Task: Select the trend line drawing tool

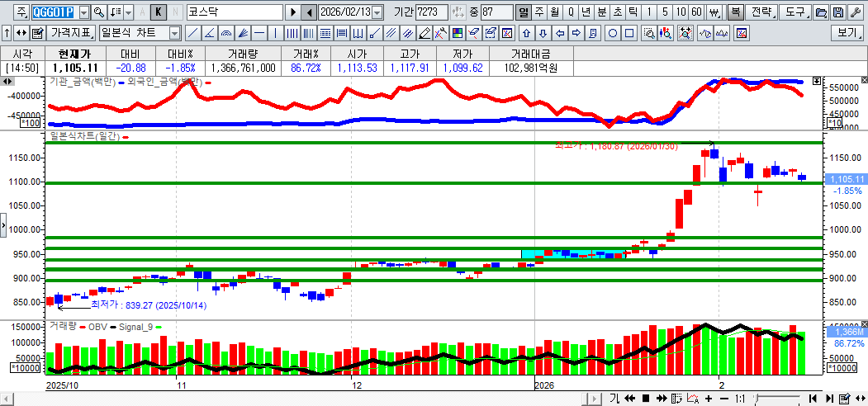Action: pyautogui.click(x=192, y=33)
